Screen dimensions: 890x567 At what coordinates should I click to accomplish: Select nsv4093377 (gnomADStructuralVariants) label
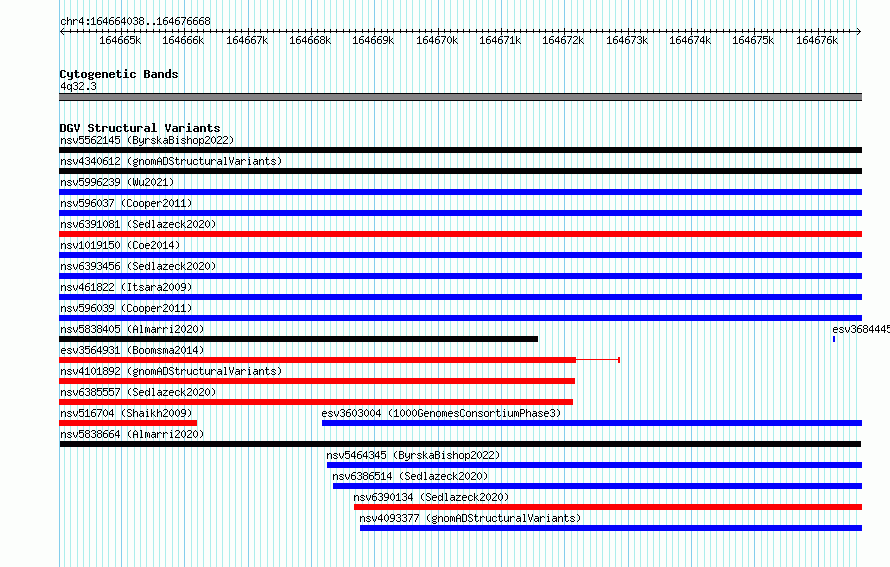tap(470, 518)
